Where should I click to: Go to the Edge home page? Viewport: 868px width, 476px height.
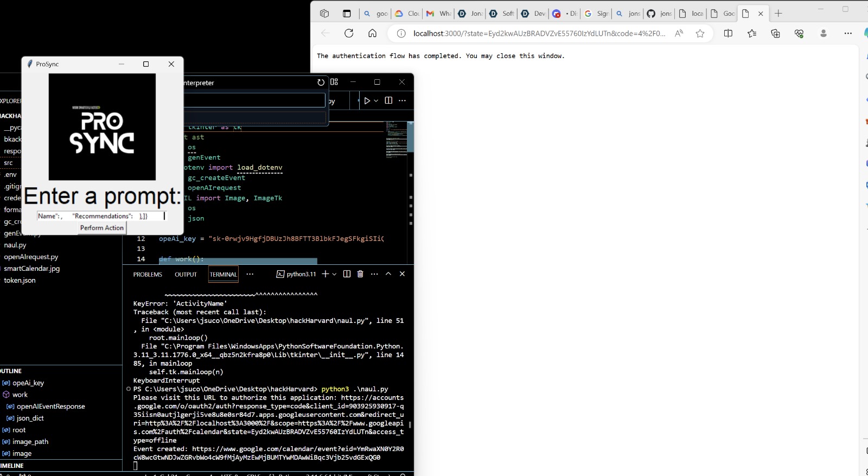(372, 34)
